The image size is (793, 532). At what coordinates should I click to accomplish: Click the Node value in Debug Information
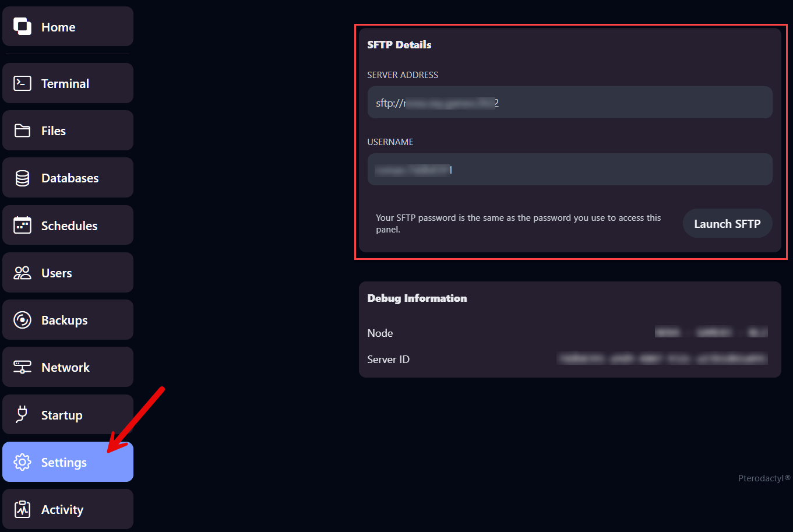pos(712,332)
